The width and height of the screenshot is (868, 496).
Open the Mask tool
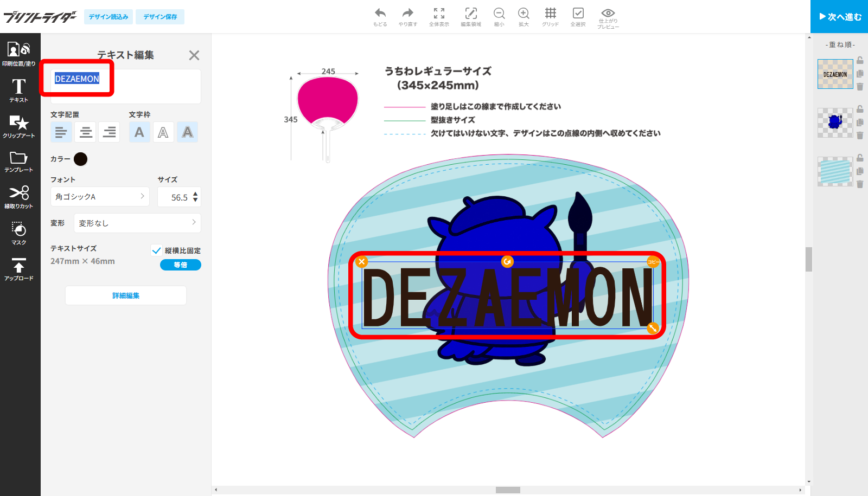tap(19, 233)
